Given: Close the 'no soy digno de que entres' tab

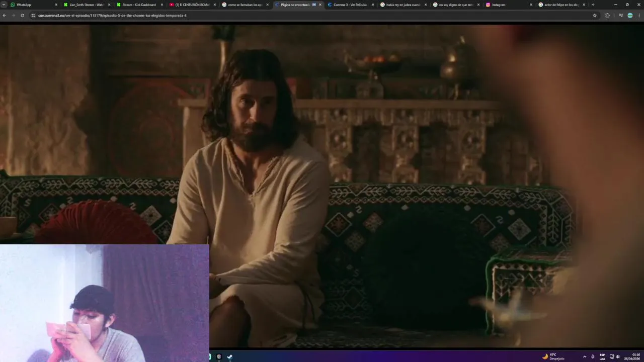Looking at the screenshot, I should tap(478, 5).
